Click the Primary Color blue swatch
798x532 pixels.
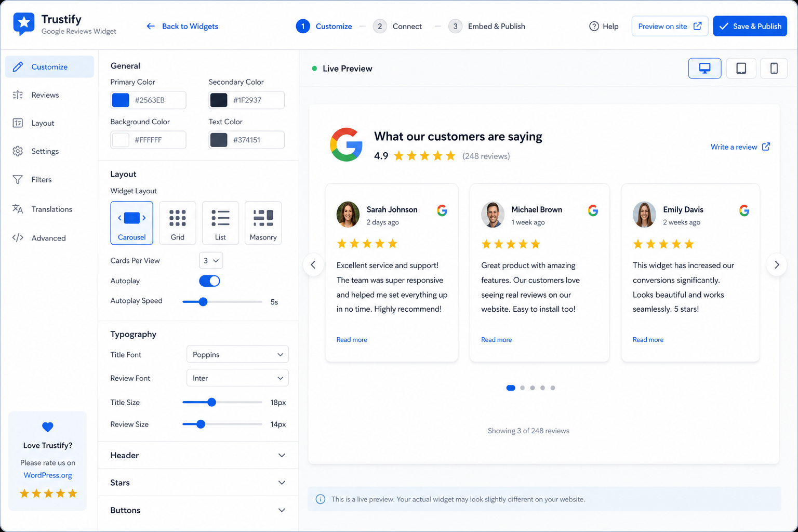(x=121, y=100)
